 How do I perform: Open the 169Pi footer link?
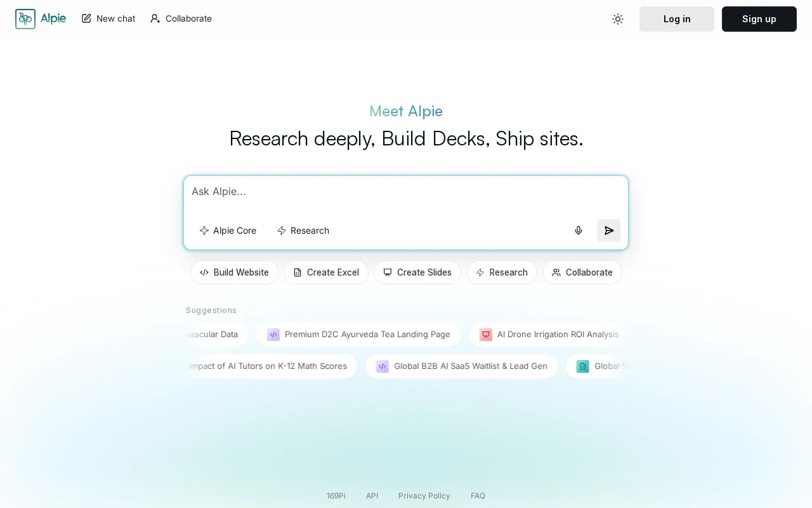(x=336, y=496)
